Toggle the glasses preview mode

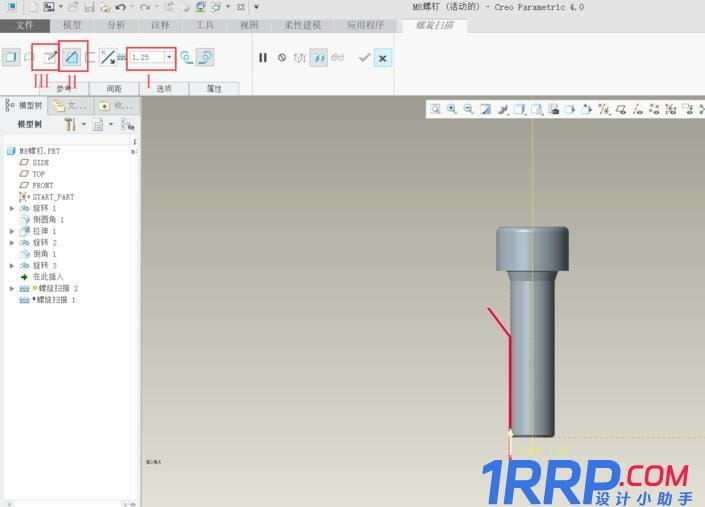[x=337, y=58]
